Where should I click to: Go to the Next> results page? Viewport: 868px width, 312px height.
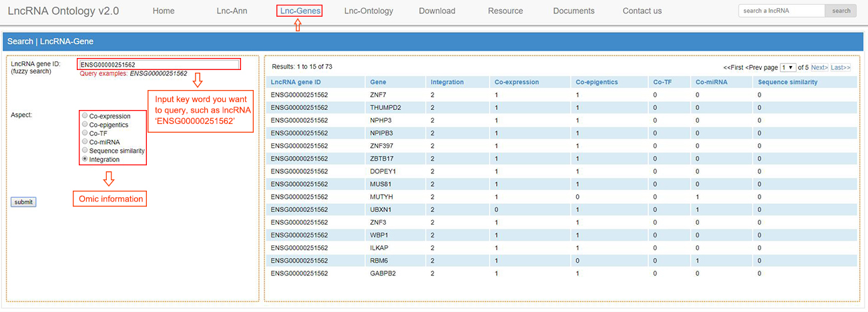coord(819,67)
